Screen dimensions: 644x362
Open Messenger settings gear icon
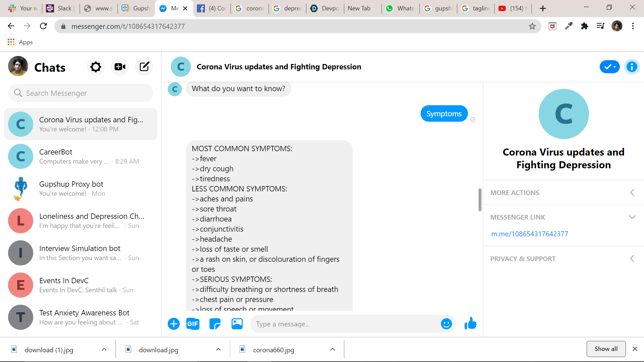[96, 67]
